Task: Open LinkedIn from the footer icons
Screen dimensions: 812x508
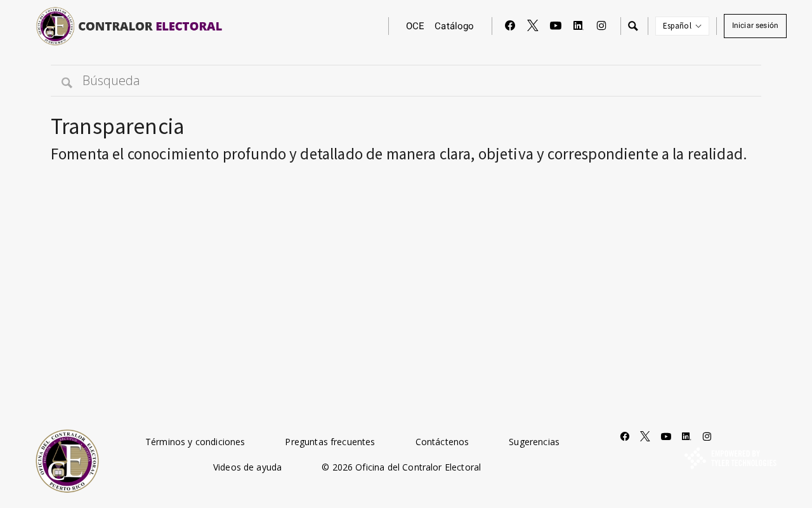Action: click(686, 436)
